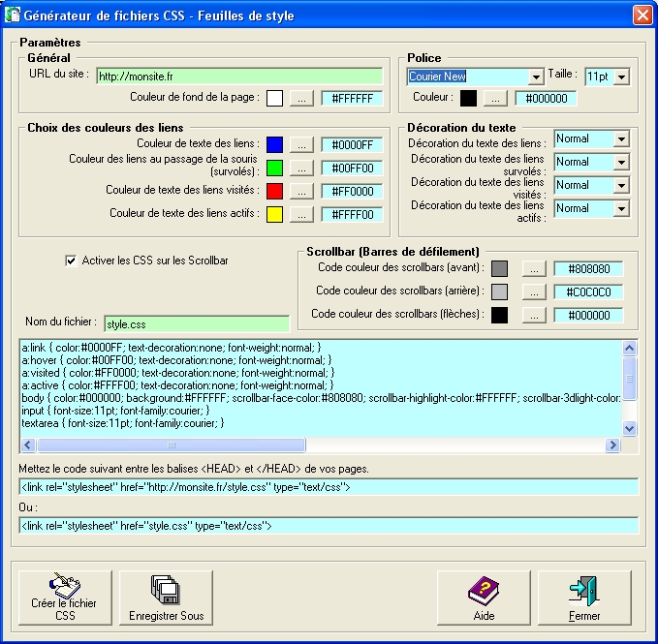Click the Enregistrer Sous floppy disk button
Screen dimensions: 658x644
[167, 598]
